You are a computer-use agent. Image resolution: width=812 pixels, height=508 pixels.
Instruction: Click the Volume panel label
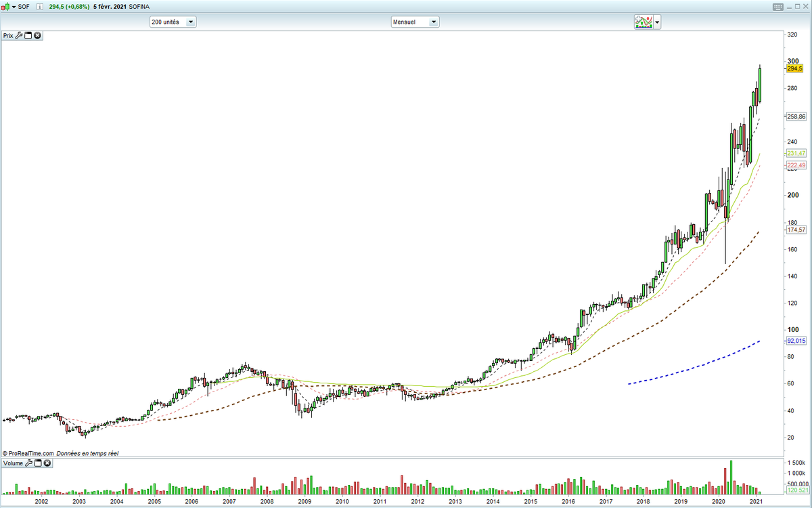pyautogui.click(x=13, y=463)
